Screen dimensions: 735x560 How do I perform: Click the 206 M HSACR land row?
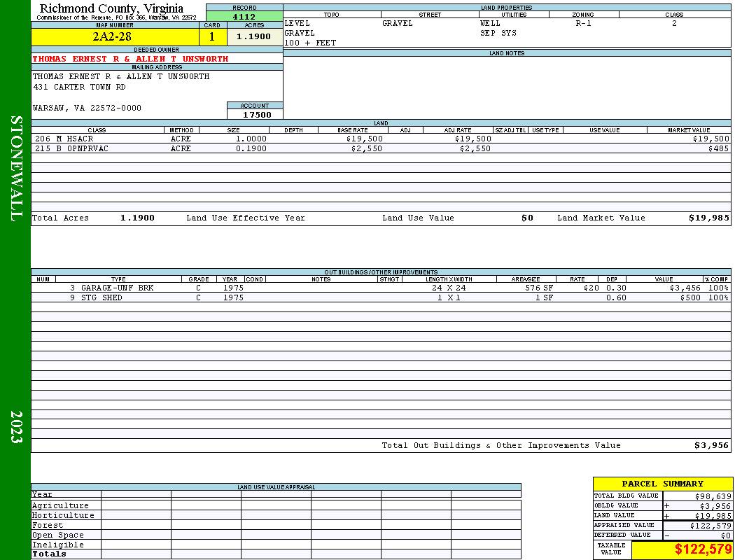pos(381,139)
